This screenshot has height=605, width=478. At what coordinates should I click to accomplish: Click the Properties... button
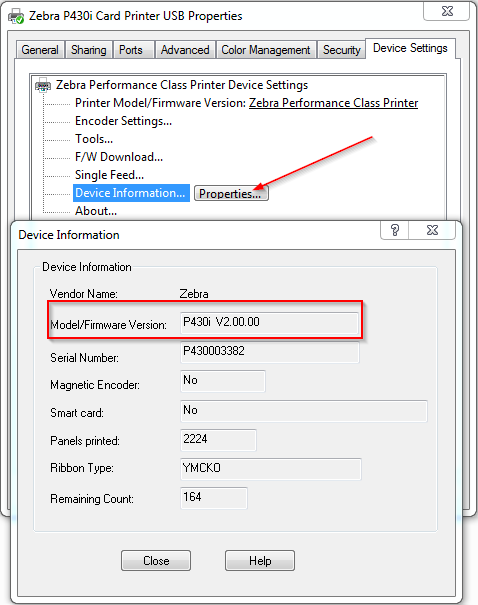point(231,193)
